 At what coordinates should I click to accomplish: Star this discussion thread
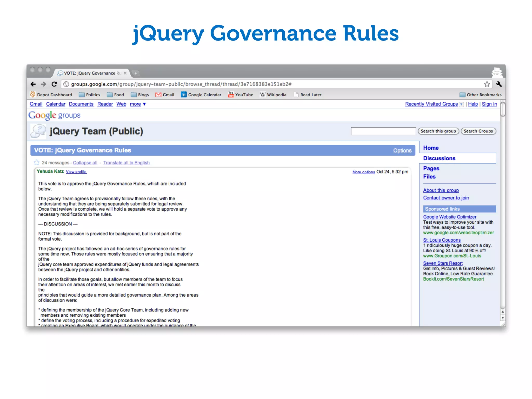coord(37,163)
